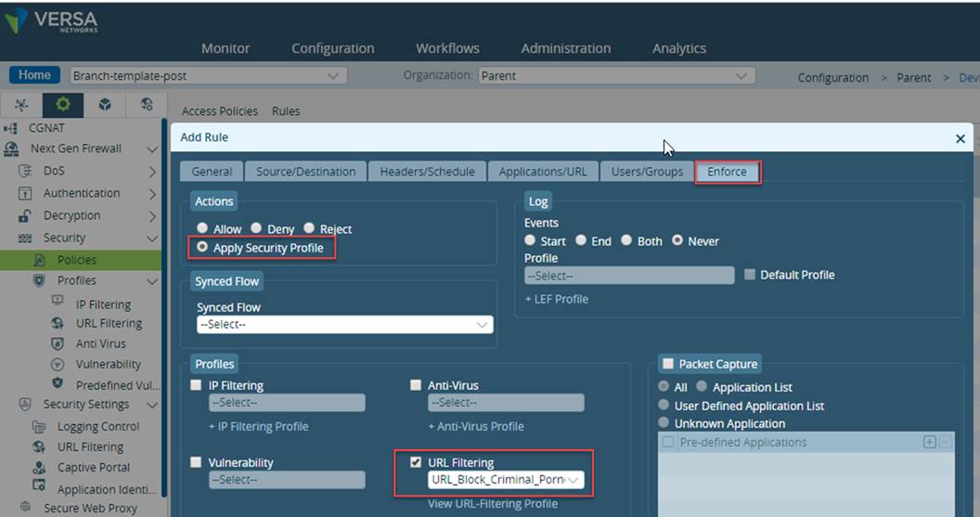Click the Security firewall icon

click(25, 239)
